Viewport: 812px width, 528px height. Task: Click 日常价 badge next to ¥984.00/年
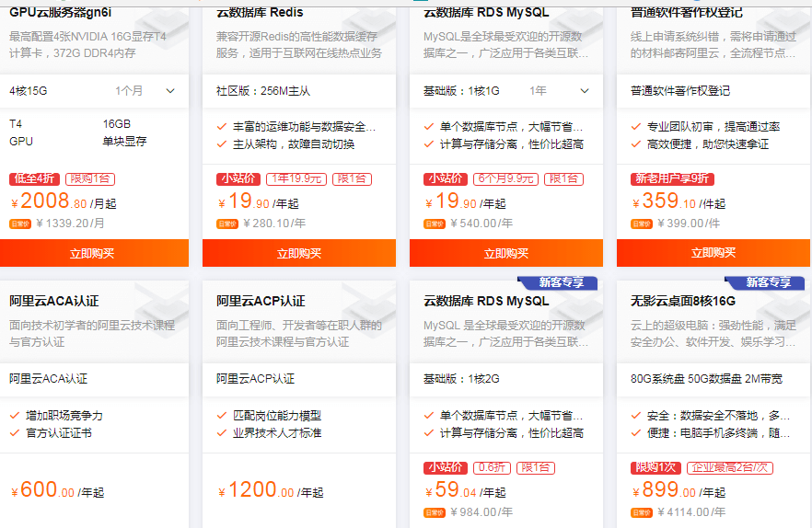coord(435,513)
